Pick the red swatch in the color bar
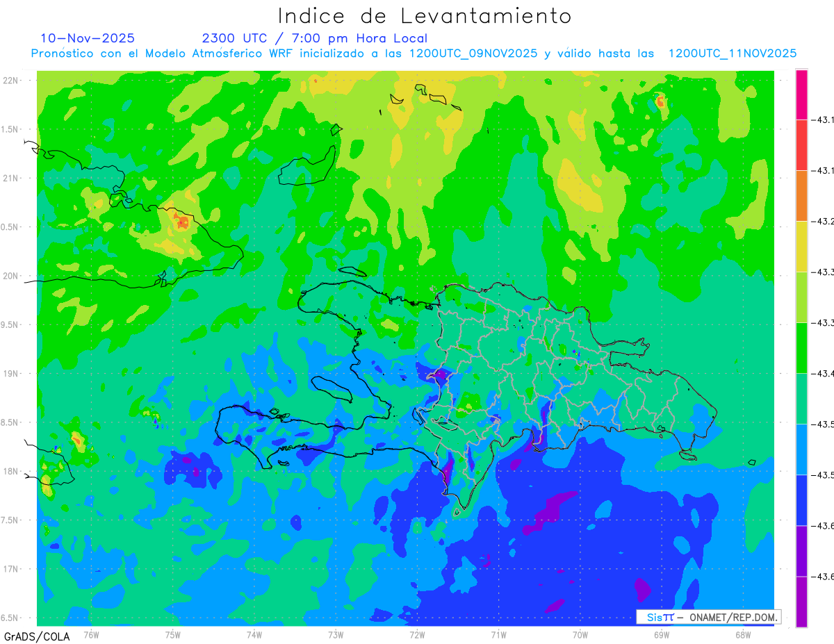Viewport: 834px width, 644px height. click(801, 145)
